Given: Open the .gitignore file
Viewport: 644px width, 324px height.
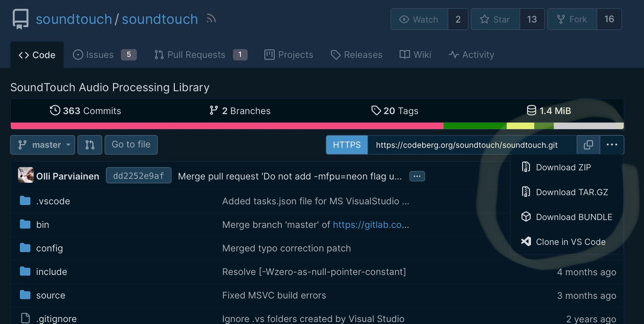Looking at the screenshot, I should 57,319.
